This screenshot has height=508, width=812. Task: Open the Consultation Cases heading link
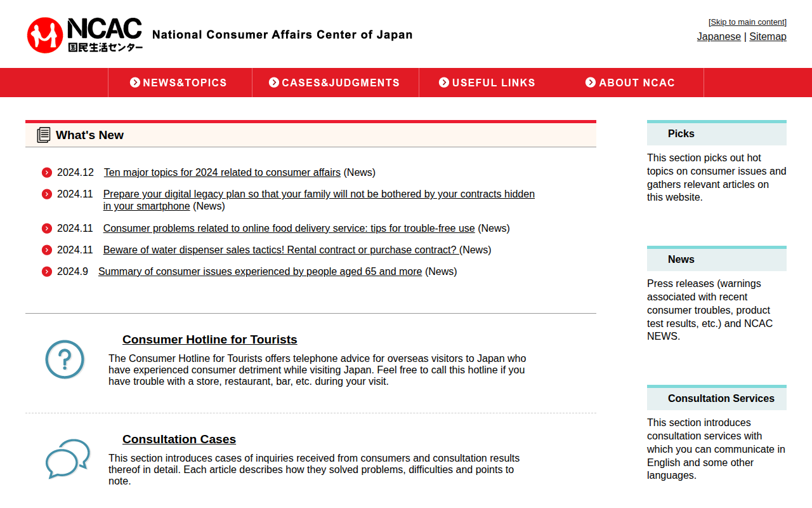click(179, 439)
